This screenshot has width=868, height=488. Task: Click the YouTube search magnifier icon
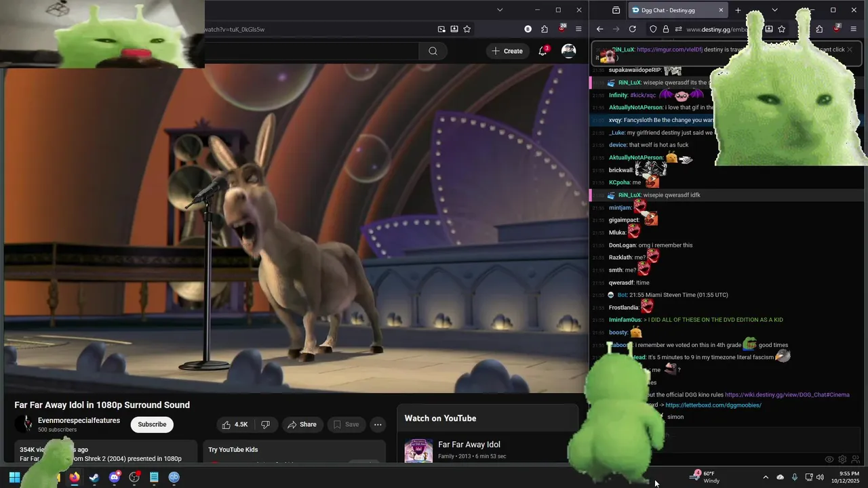coord(433,51)
